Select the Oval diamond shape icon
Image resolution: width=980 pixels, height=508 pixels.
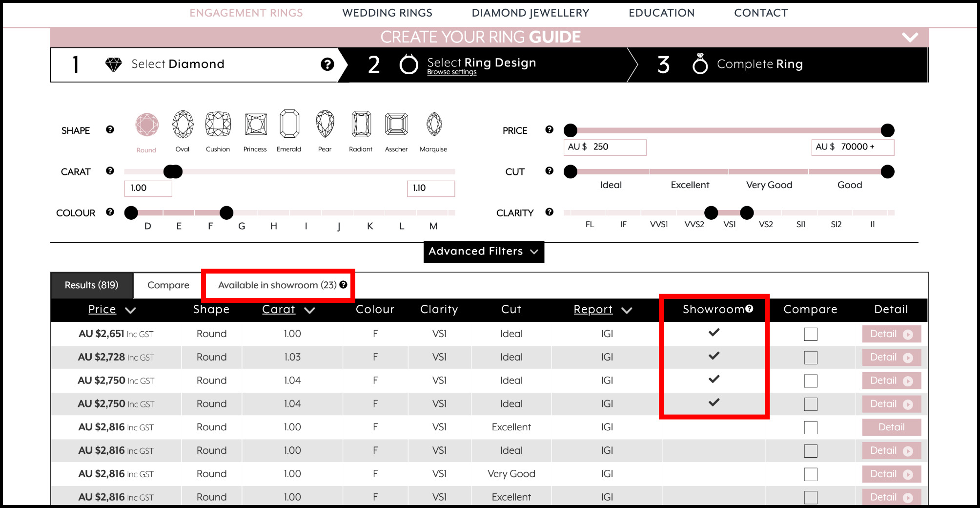coord(183,125)
